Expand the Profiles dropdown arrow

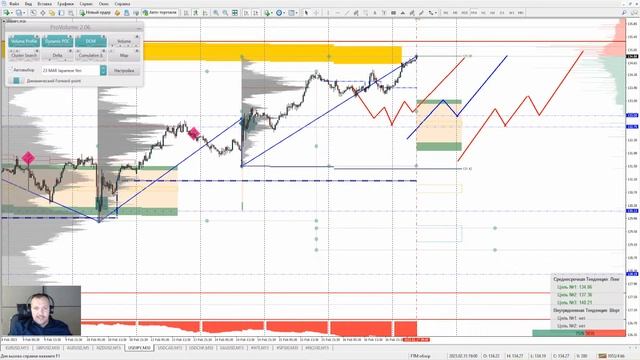[24, 13]
